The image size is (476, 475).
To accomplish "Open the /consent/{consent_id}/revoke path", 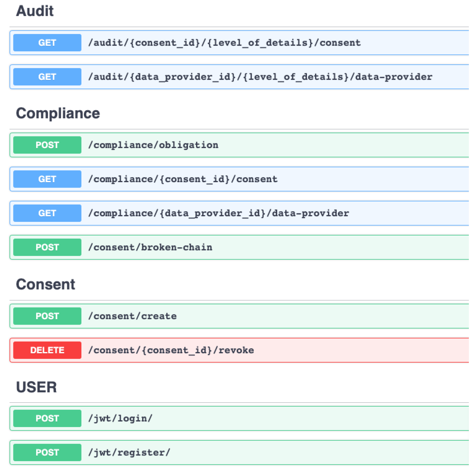I will point(171,350).
